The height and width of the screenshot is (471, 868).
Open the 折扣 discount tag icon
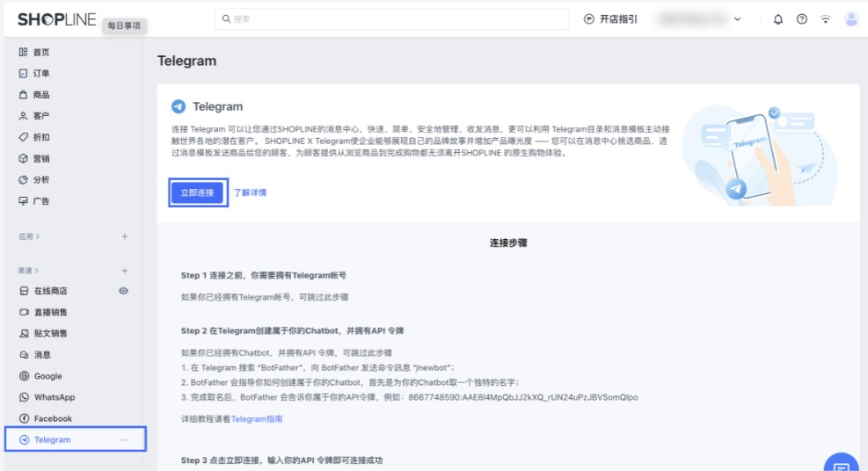coord(23,137)
